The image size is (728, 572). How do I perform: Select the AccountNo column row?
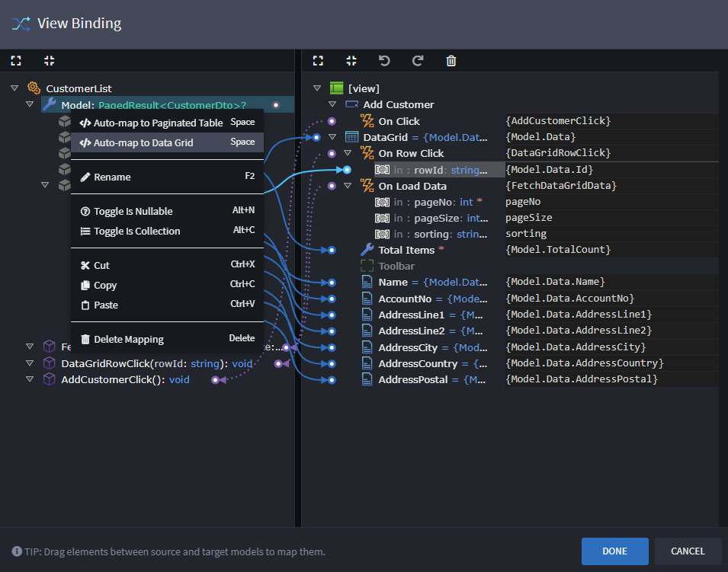(425, 299)
